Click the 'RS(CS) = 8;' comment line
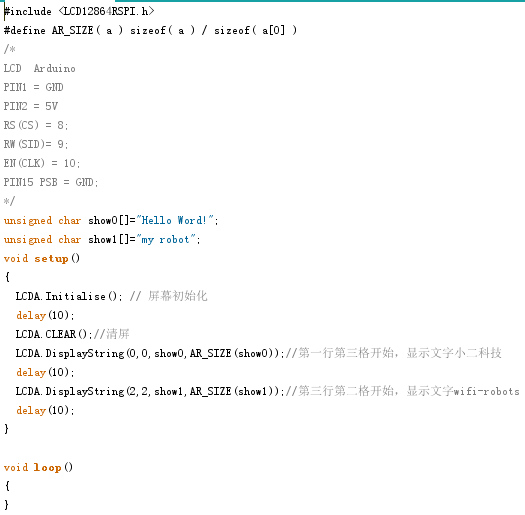Viewport: 525px width, 515px height. (36, 125)
